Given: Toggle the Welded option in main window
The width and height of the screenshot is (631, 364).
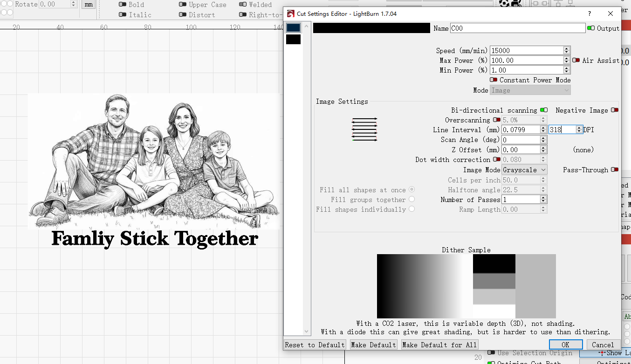Looking at the screenshot, I should click(x=243, y=5).
